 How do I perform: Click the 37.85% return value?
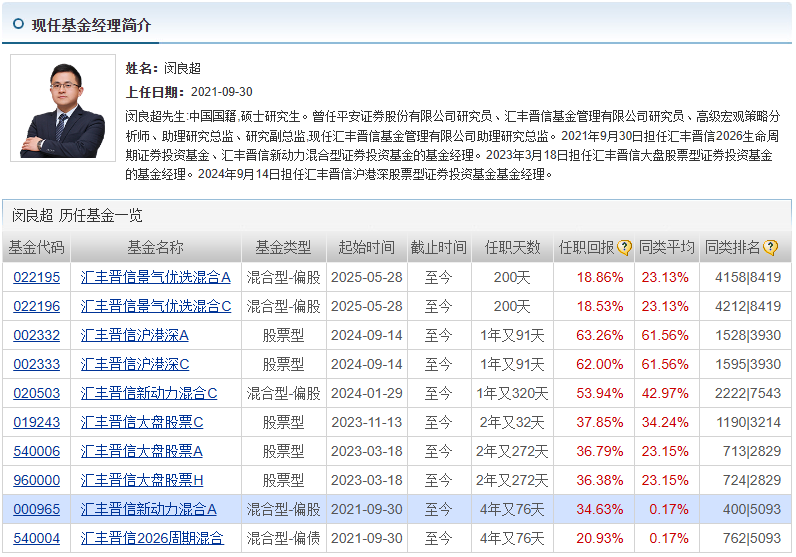600,422
